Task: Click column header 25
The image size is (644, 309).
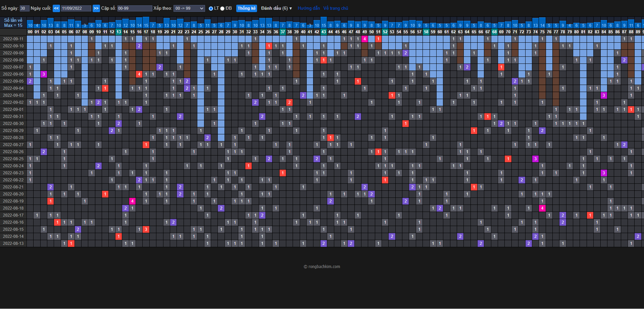Action: [201, 32]
